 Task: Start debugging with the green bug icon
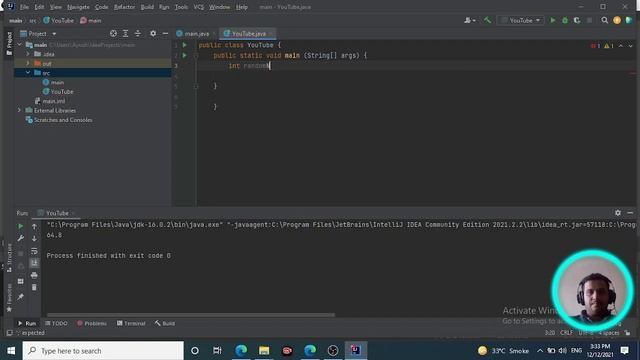[x=565, y=20]
